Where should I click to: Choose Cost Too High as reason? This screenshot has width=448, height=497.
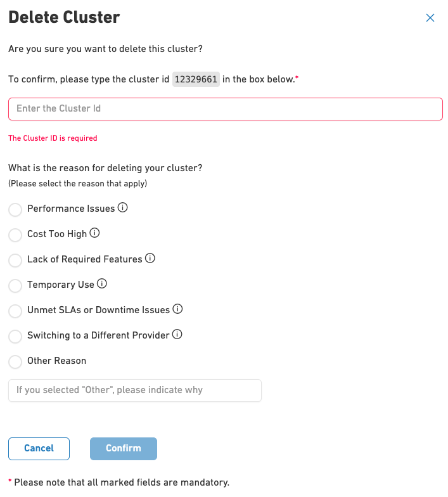click(15, 235)
